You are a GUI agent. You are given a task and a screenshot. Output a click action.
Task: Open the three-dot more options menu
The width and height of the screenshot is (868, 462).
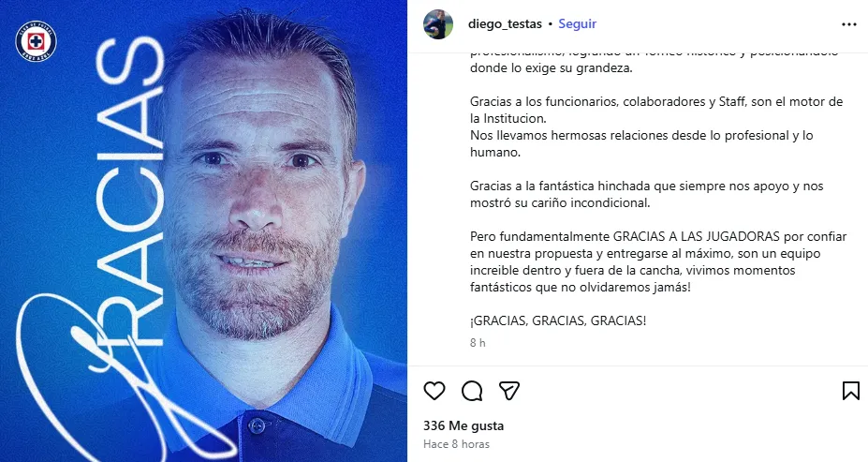point(848,24)
